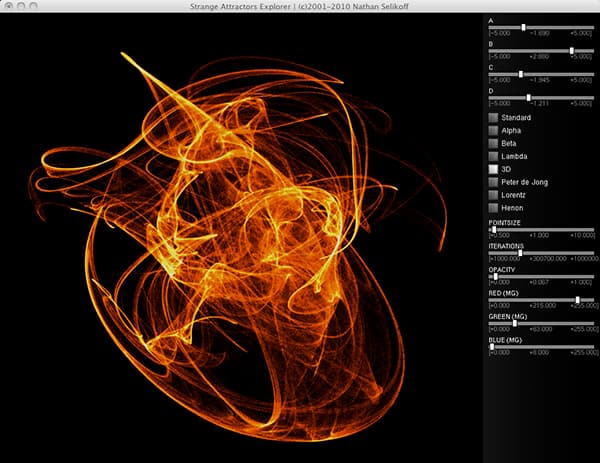
Task: Click the OPACITY slider handle
Action: (x=496, y=276)
